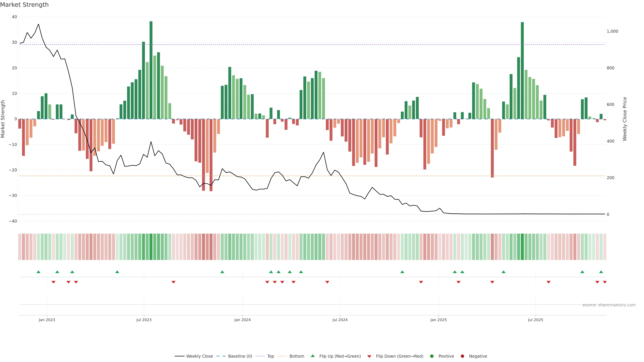Click the Positive green circle legend icon
This screenshot has height=362, width=644.
(x=432, y=356)
